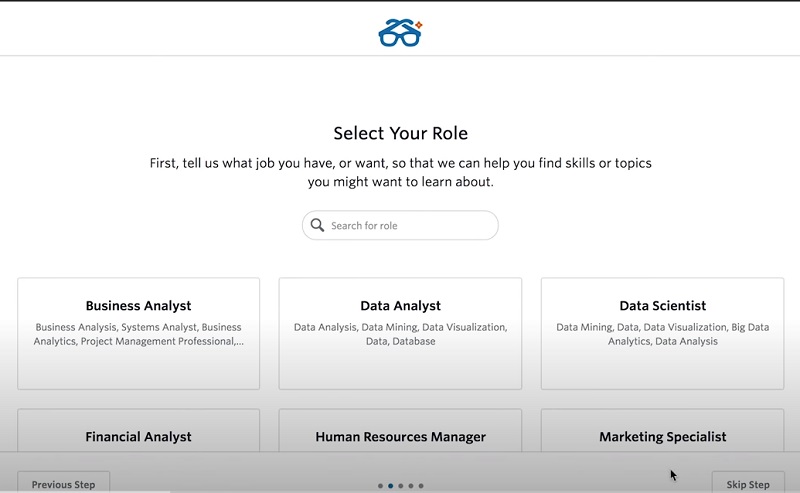Viewport: 800px width, 493px height.
Task: Go back with Previous Step button
Action: [63, 482]
